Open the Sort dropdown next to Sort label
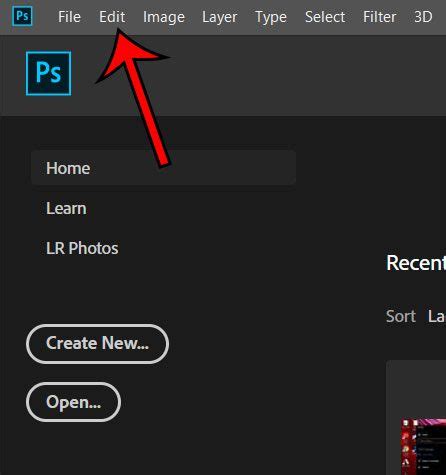 (x=437, y=316)
